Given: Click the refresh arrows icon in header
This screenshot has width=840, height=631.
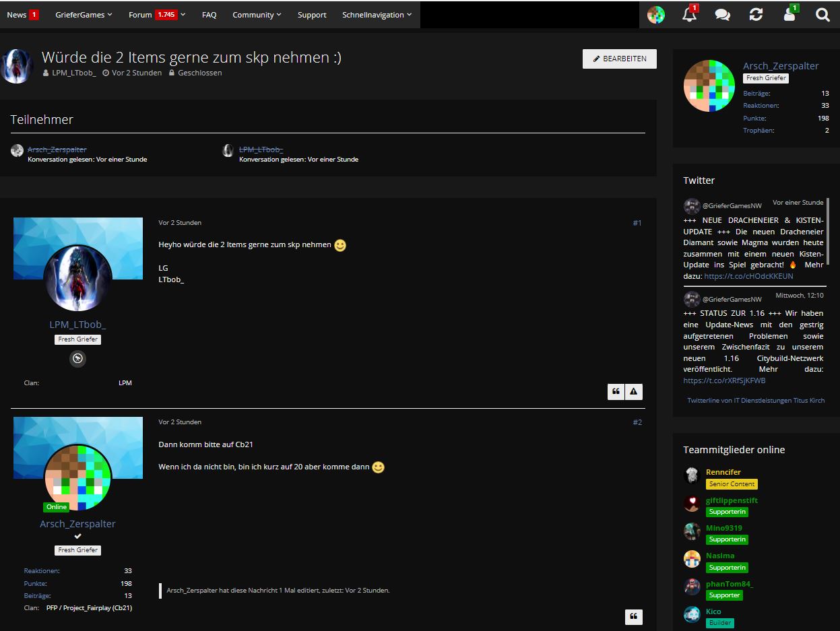Looking at the screenshot, I should pyautogui.click(x=756, y=15).
